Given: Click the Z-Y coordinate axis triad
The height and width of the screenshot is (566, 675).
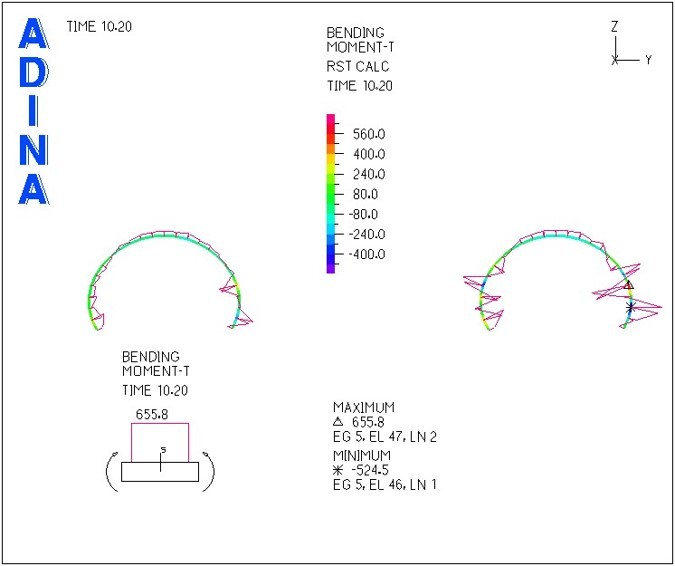Looking at the screenshot, I should point(627,48).
